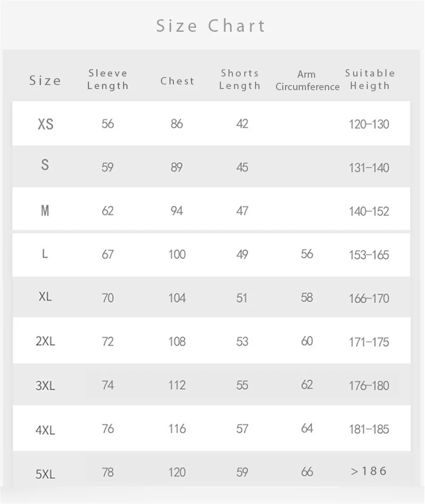Click the >186 height value
The image size is (425, 504).
pos(369,471)
